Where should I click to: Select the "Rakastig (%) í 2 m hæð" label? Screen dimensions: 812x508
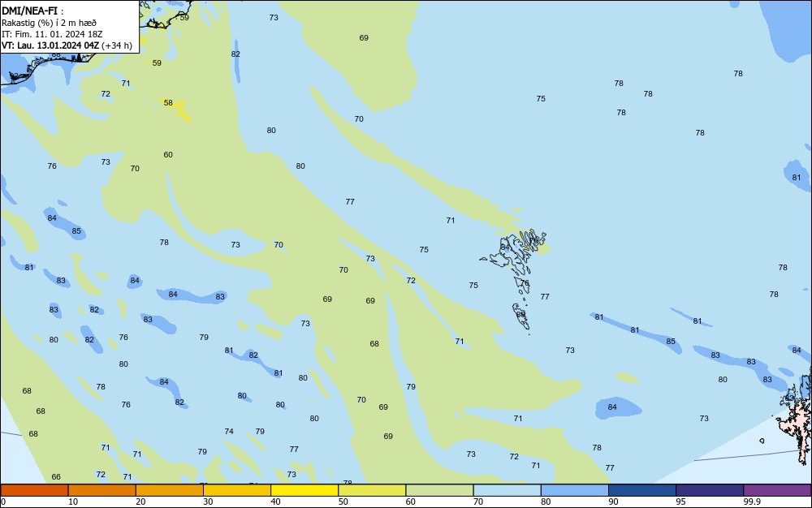[x=50, y=23]
